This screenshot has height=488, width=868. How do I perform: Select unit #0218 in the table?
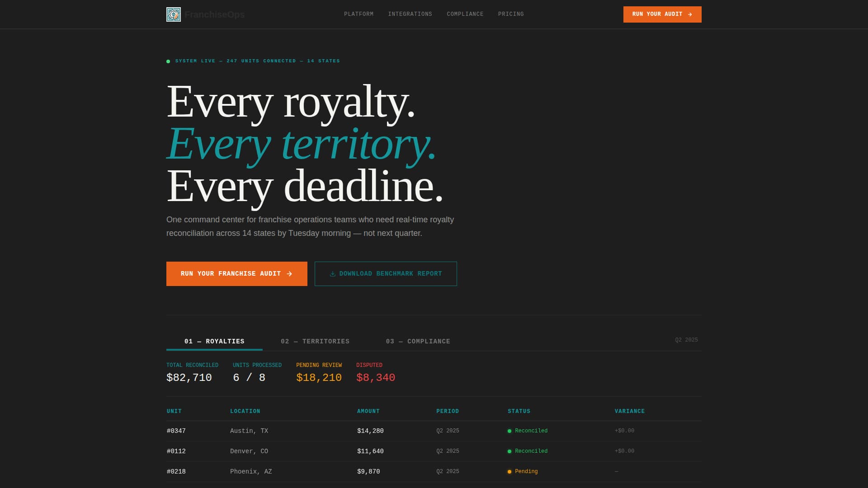point(176,472)
